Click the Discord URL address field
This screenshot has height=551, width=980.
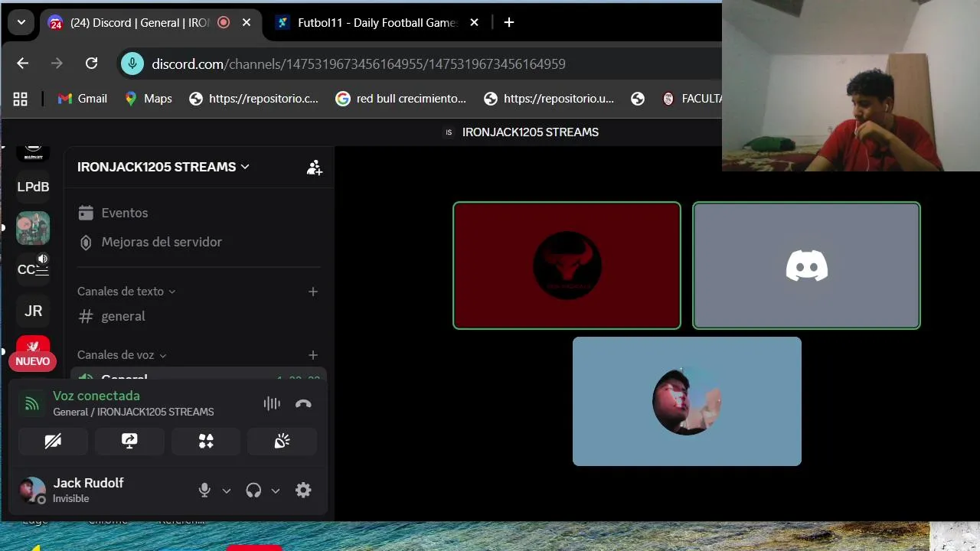[x=358, y=64]
